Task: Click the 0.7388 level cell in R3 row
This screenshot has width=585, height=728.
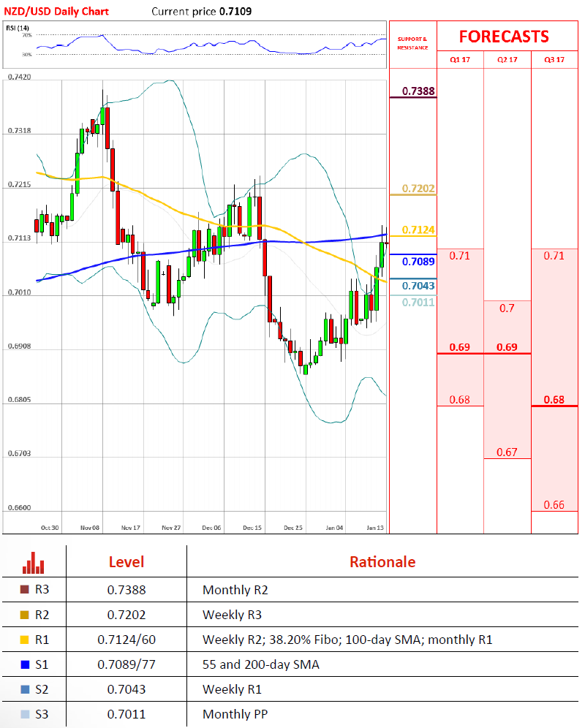Action: pos(127,590)
